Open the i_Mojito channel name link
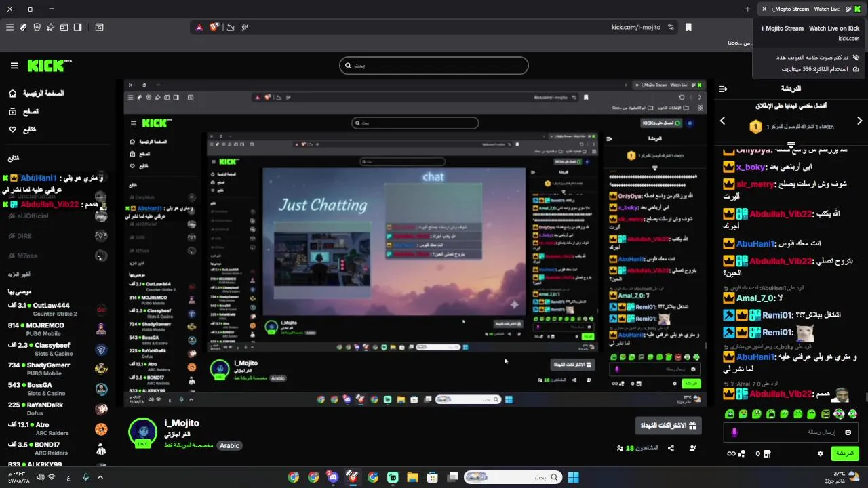The image size is (868, 488). [182, 423]
